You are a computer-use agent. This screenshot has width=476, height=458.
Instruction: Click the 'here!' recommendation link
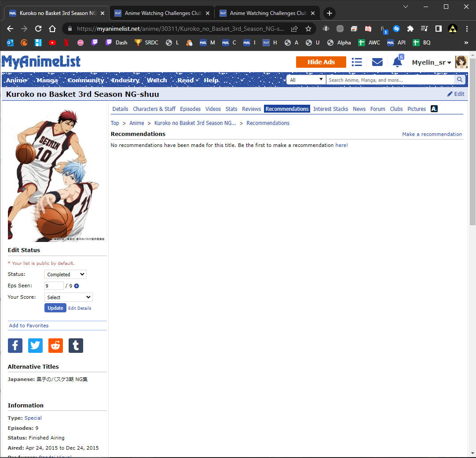pos(341,145)
